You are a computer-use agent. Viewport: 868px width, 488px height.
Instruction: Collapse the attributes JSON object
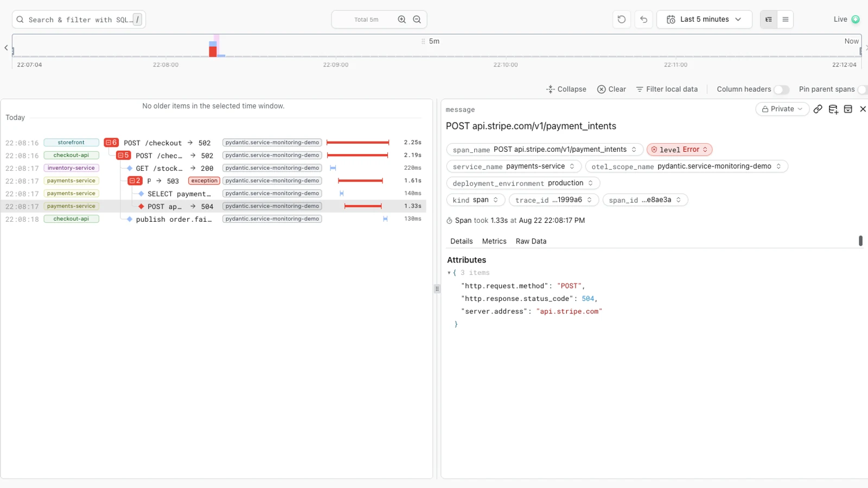click(x=449, y=273)
